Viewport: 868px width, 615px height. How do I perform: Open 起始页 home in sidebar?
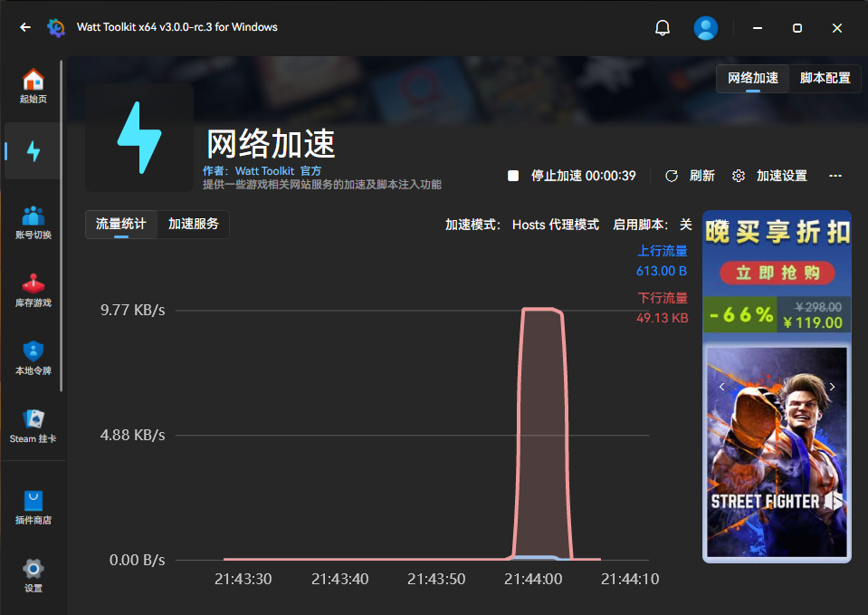[33, 86]
